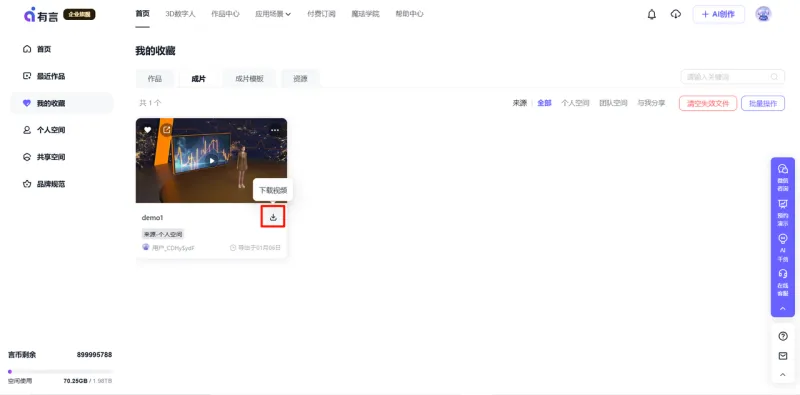Switch to the 成片模板 tab

249,79
